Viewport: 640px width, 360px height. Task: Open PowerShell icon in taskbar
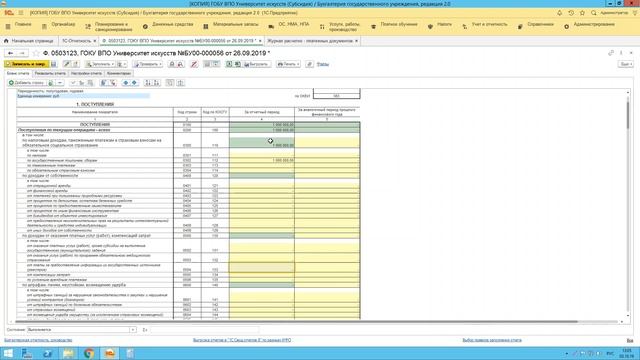(x=47, y=353)
